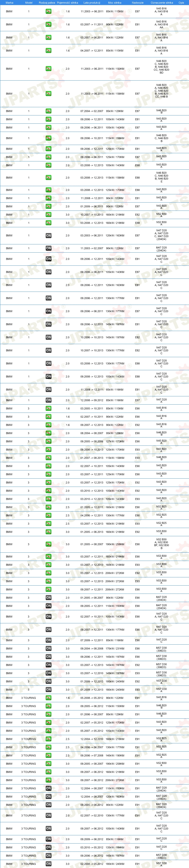Click the Opis column header
The image size is (189, 868).
pos(181,3)
